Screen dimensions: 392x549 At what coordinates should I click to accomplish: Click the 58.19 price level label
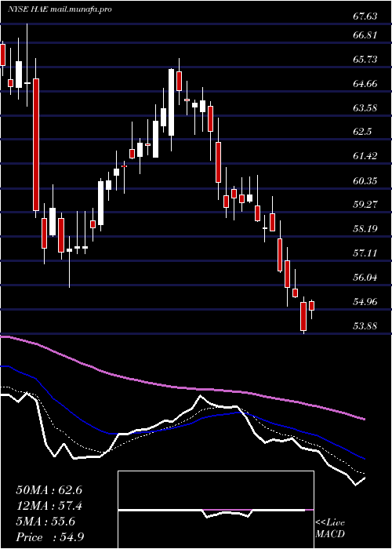(365, 229)
